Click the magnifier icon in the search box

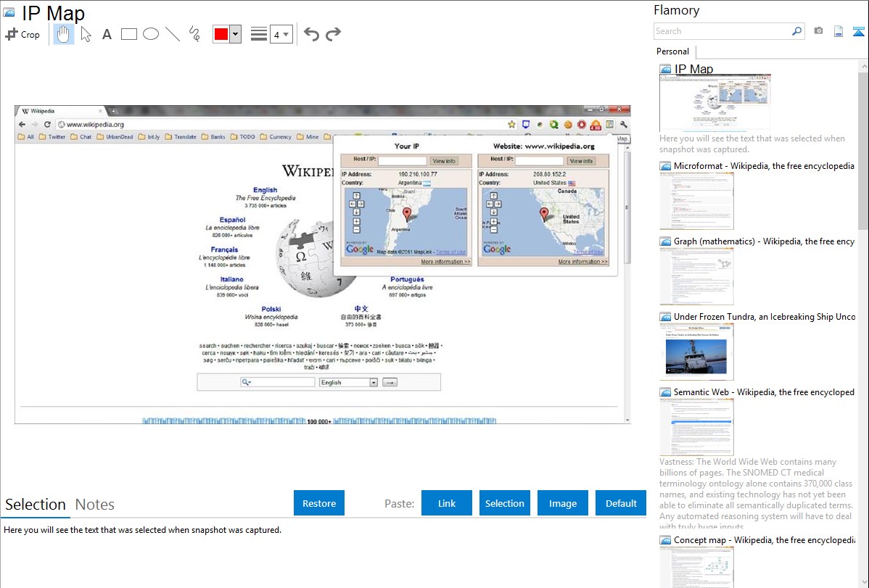tap(797, 31)
